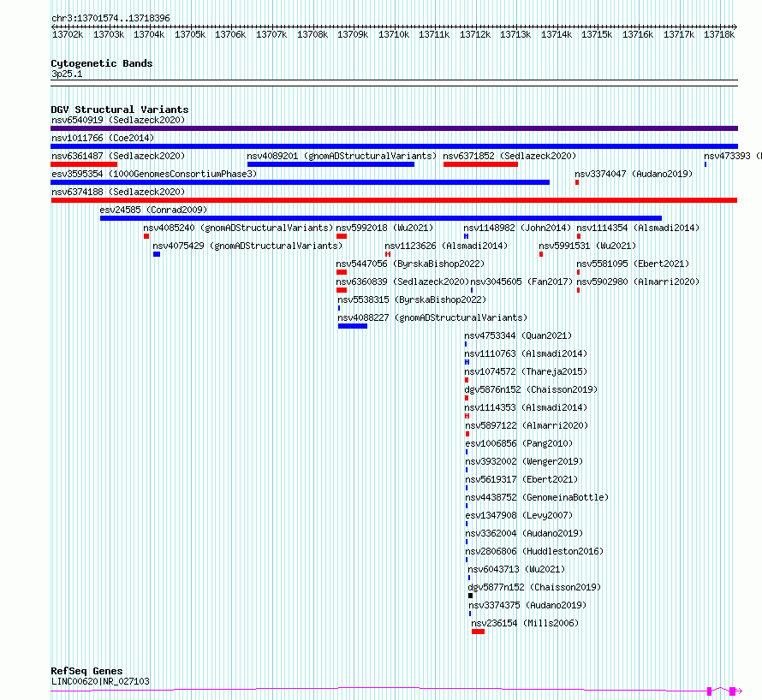
Task: Open nsv5581095 (Ebert2021) variant
Action: [633, 264]
